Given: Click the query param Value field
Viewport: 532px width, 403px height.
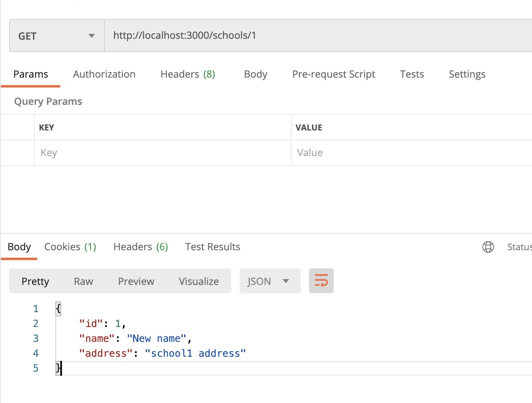Looking at the screenshot, I should click(411, 153).
